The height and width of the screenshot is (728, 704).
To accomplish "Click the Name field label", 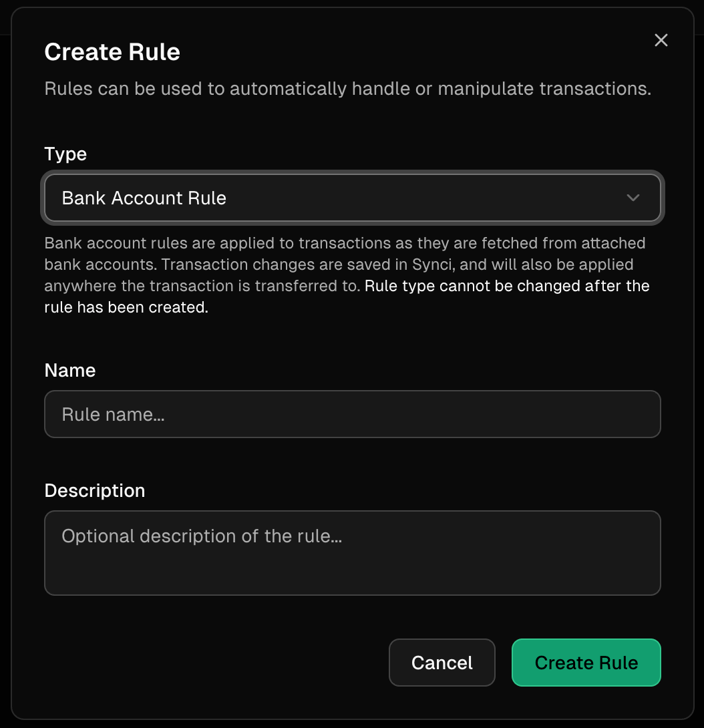I will click(x=70, y=371).
